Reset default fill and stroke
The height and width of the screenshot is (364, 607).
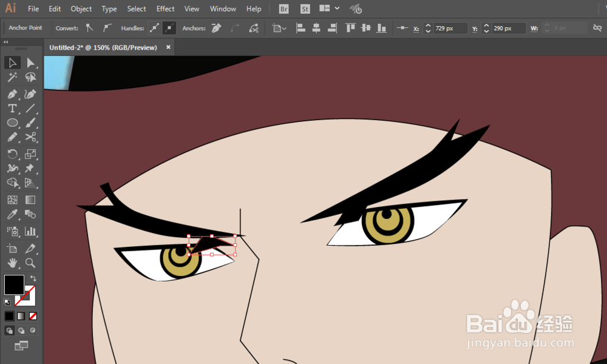coord(7,302)
